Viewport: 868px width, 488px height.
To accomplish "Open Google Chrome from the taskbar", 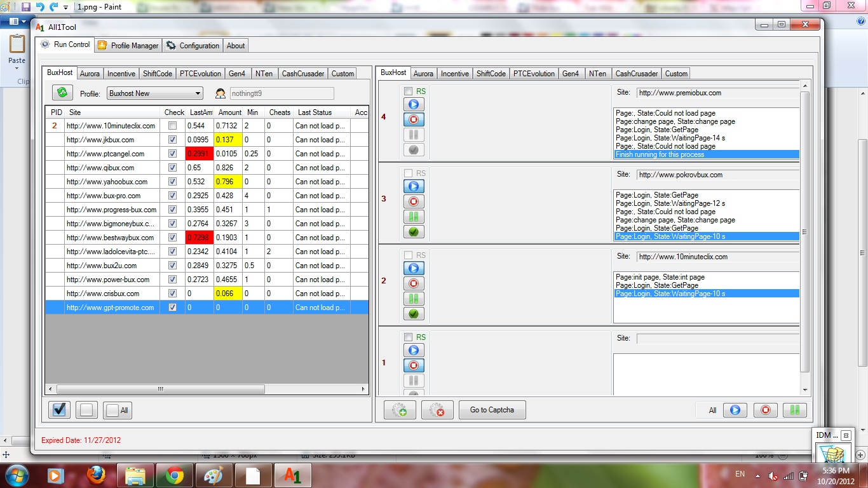I will [x=175, y=475].
